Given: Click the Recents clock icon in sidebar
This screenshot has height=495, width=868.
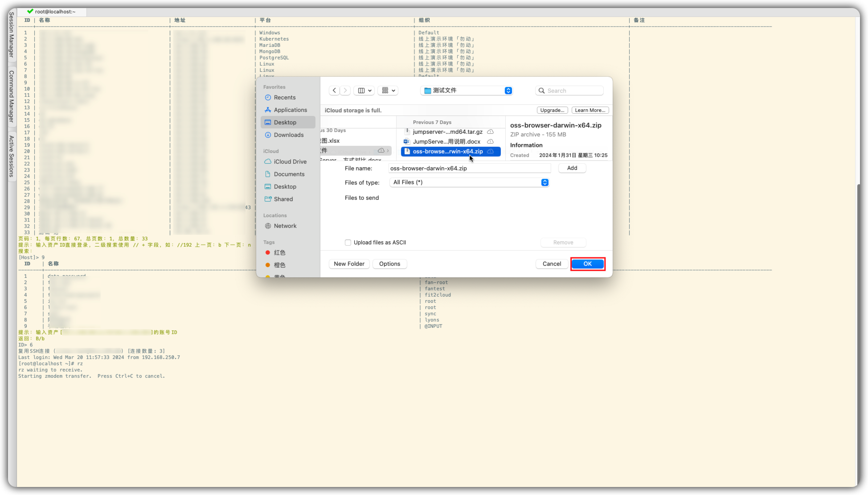Looking at the screenshot, I should pyautogui.click(x=268, y=98).
